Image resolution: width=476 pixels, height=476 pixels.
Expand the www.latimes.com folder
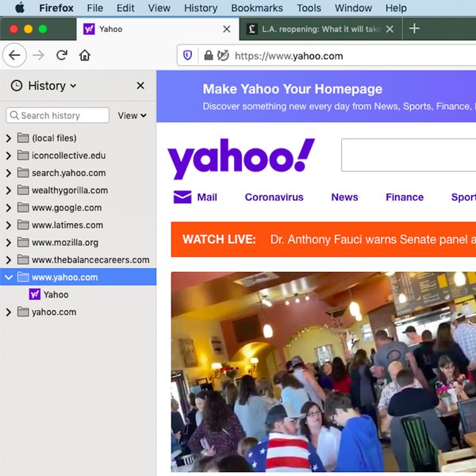[9, 225]
